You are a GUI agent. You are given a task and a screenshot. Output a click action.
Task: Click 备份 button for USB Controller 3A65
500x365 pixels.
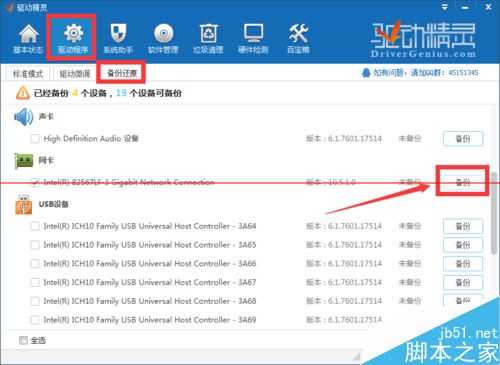tap(463, 245)
